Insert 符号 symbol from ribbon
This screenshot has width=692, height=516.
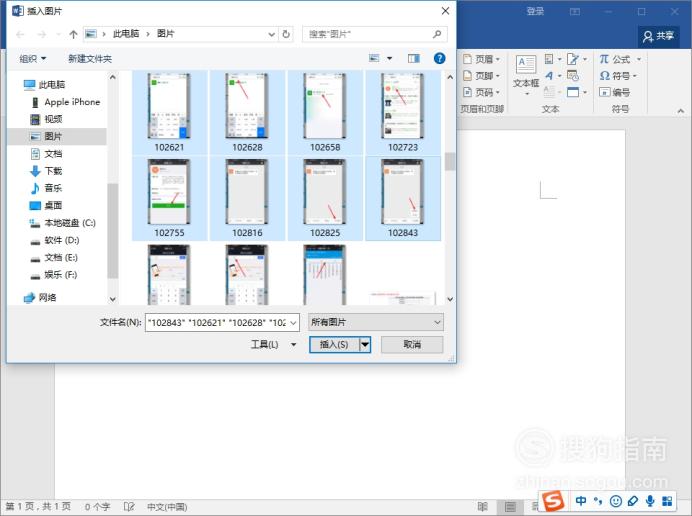(618, 75)
